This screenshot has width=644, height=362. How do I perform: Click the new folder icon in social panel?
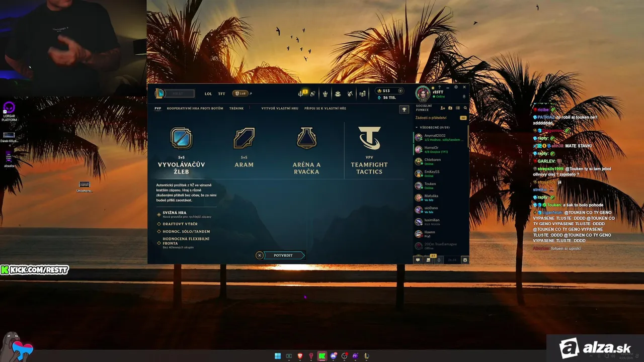450,108
